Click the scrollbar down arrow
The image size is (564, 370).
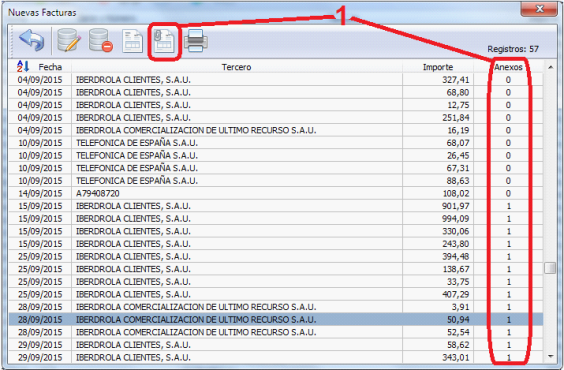pos(550,356)
